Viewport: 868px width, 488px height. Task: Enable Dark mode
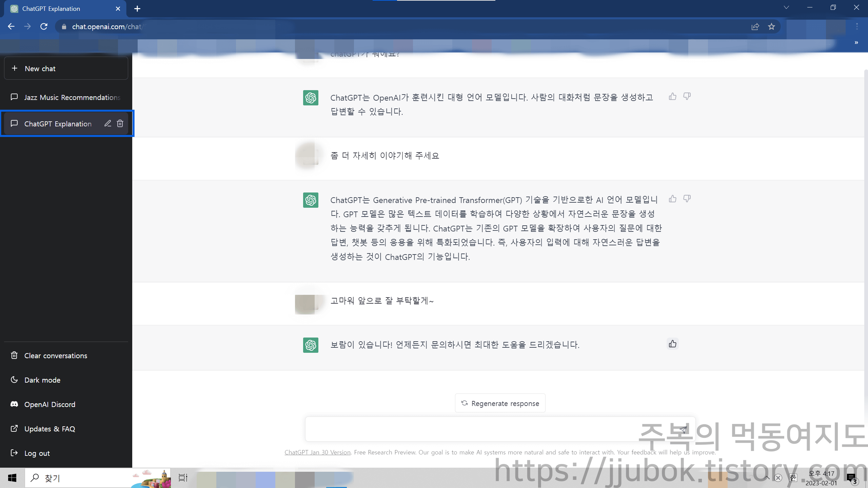click(42, 380)
